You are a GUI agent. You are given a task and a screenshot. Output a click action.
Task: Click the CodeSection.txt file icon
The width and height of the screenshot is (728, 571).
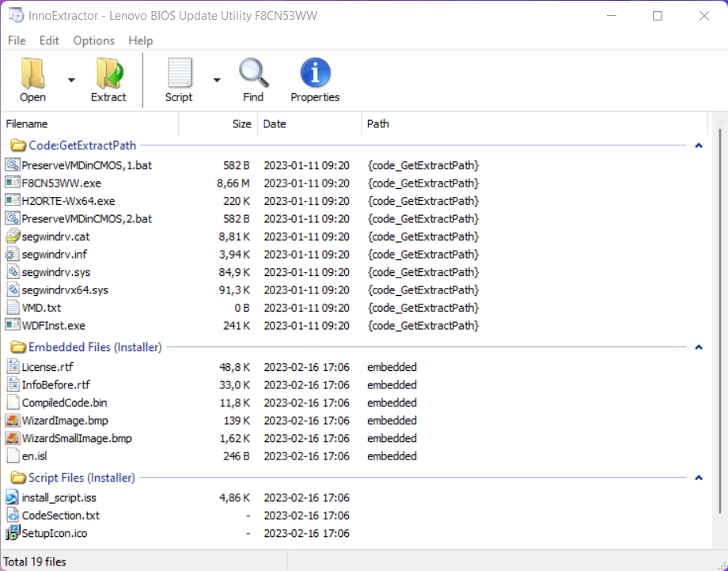(x=13, y=516)
